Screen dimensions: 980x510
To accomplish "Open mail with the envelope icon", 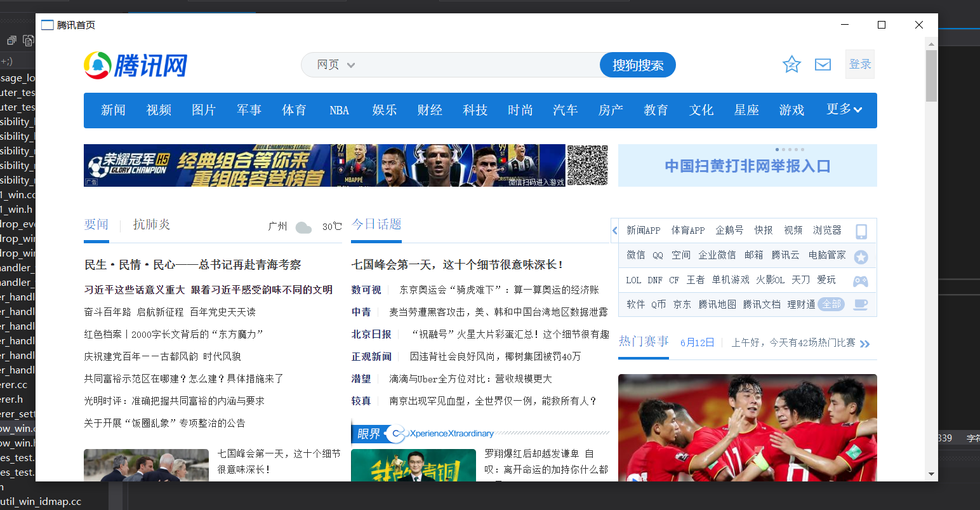I will (x=823, y=64).
